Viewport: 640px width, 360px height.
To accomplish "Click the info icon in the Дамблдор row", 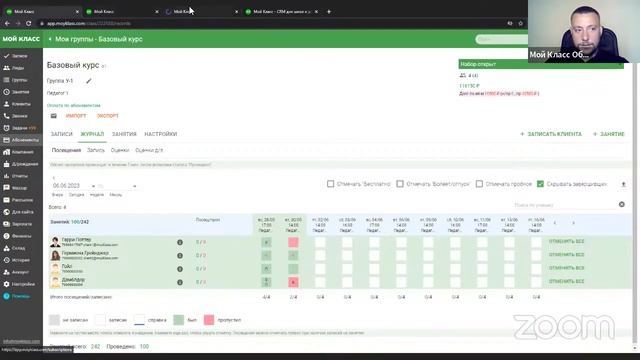I will point(180,282).
